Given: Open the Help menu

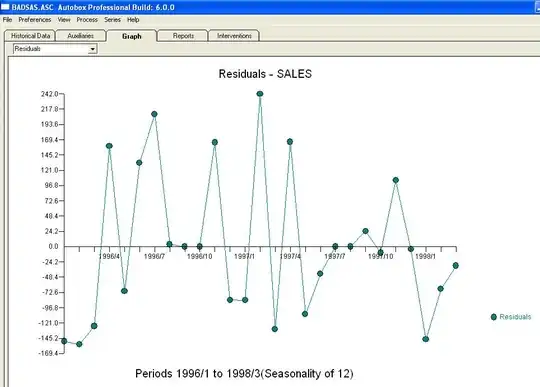Looking at the screenshot, I should 133,20.
